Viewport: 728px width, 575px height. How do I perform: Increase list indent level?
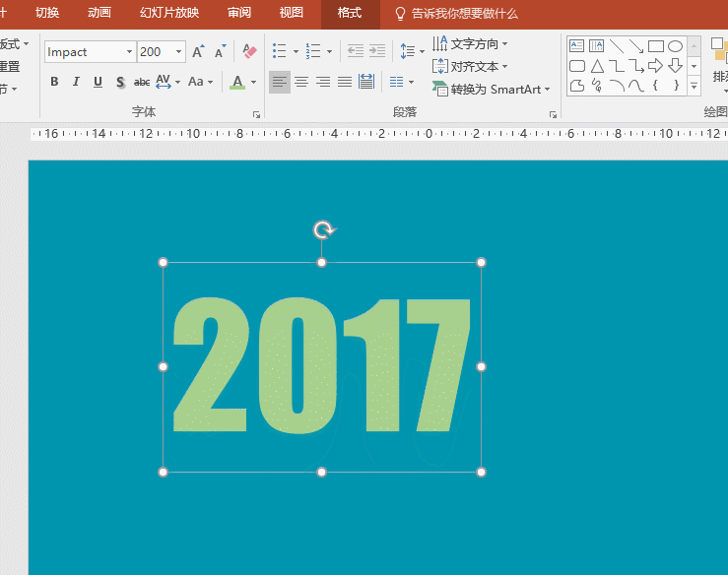(x=377, y=51)
